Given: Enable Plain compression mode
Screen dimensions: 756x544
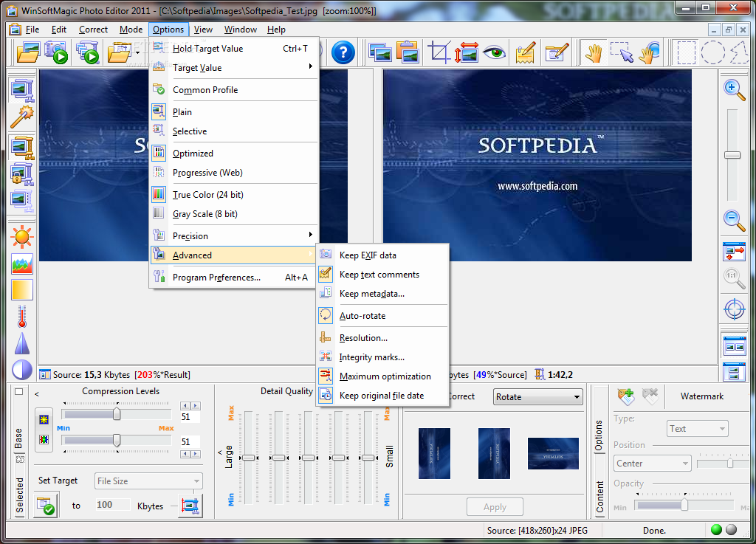Looking at the screenshot, I should coord(233,111).
